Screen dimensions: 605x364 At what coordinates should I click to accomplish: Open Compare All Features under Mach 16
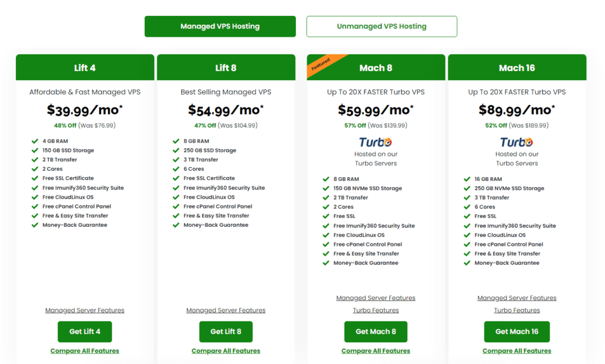click(516, 350)
